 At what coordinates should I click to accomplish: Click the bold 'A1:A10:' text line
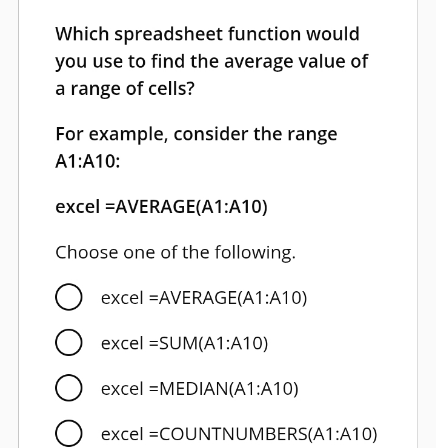point(88,162)
